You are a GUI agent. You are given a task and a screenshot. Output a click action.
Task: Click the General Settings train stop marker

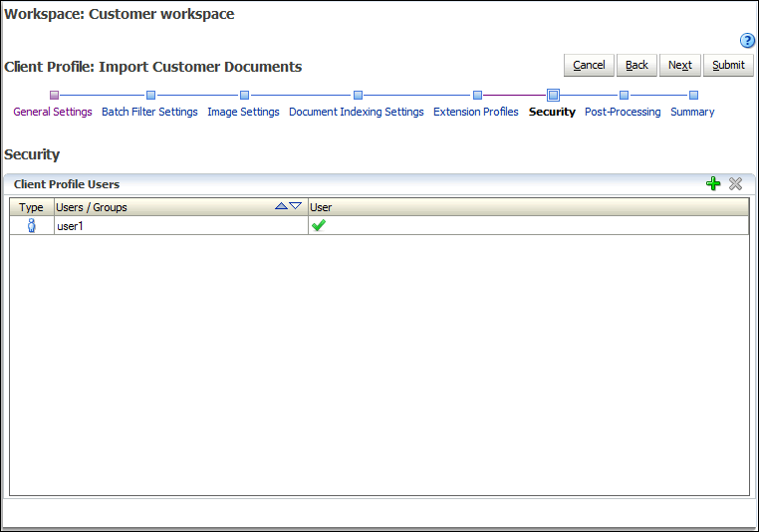click(54, 95)
